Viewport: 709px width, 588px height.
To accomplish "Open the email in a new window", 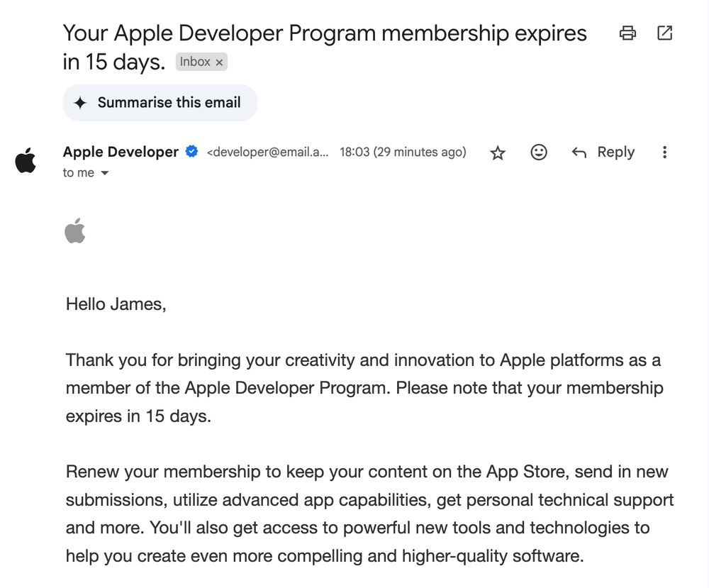I will point(664,33).
